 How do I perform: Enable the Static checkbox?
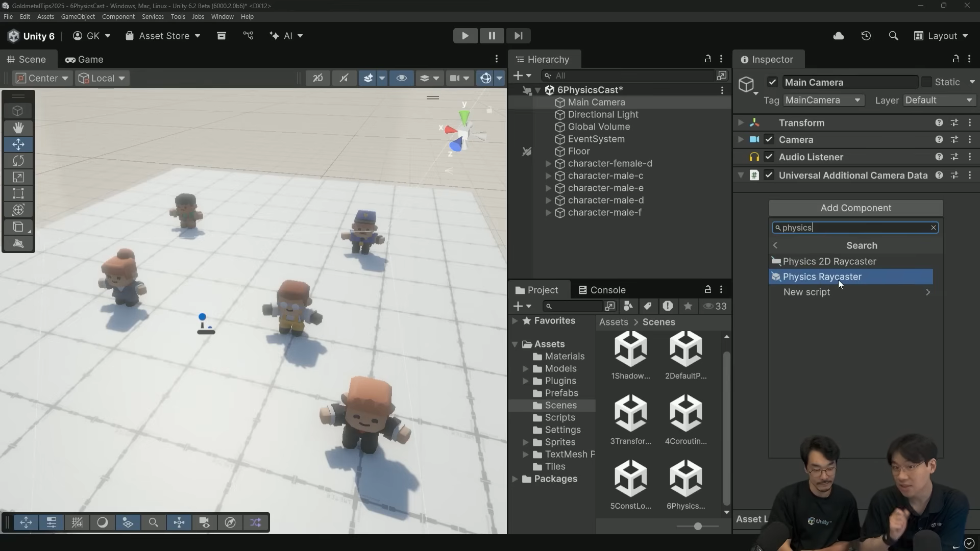pyautogui.click(x=926, y=82)
